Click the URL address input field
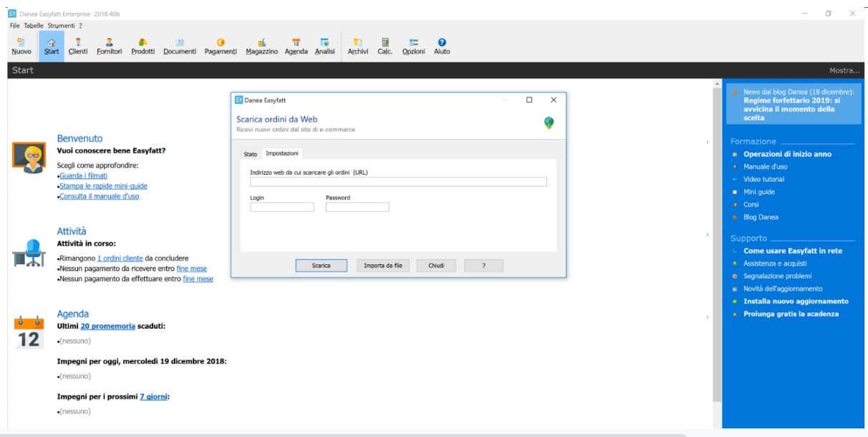The width and height of the screenshot is (868, 437). (x=398, y=182)
